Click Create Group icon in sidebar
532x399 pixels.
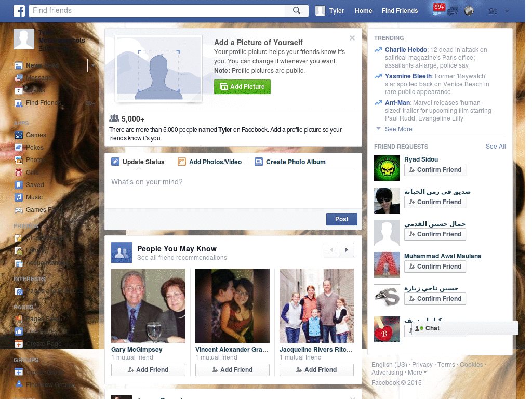click(19, 372)
